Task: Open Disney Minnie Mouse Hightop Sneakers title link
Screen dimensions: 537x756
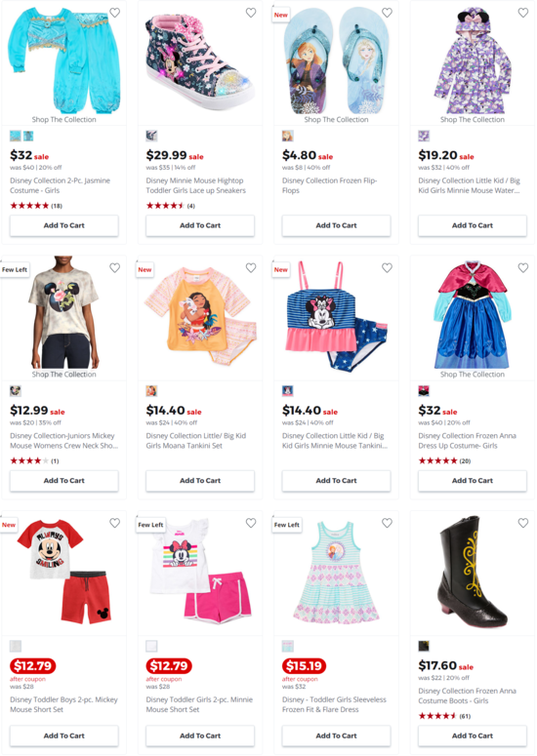Action: click(196, 185)
